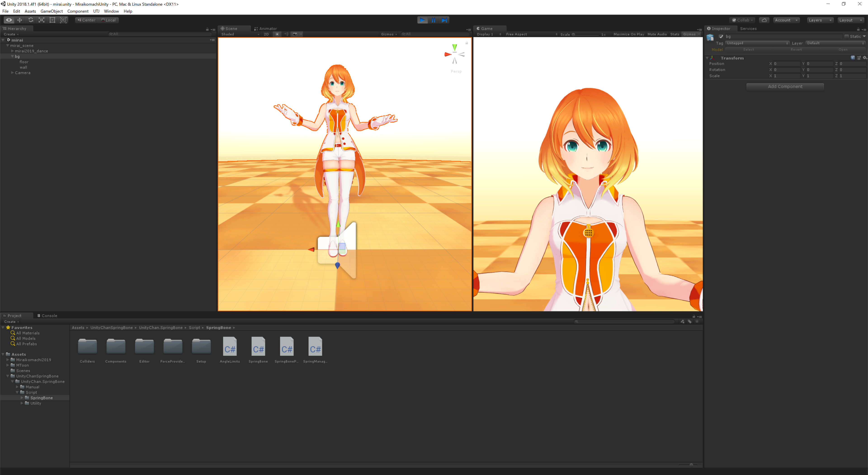This screenshot has width=868, height=475.
Task: Toggle 2D scene view mode
Action: 266,34
